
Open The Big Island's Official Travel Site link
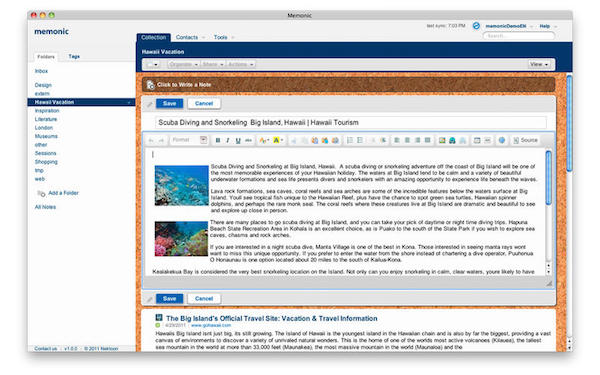272,318
